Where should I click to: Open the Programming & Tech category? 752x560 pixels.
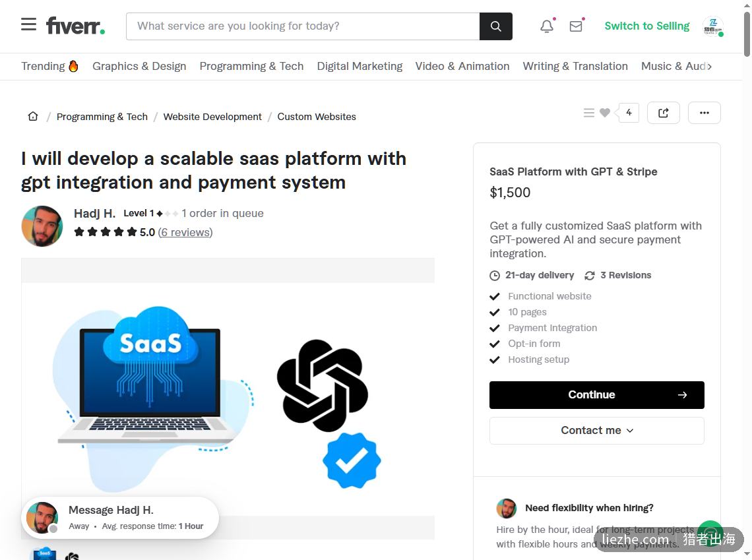pos(251,66)
